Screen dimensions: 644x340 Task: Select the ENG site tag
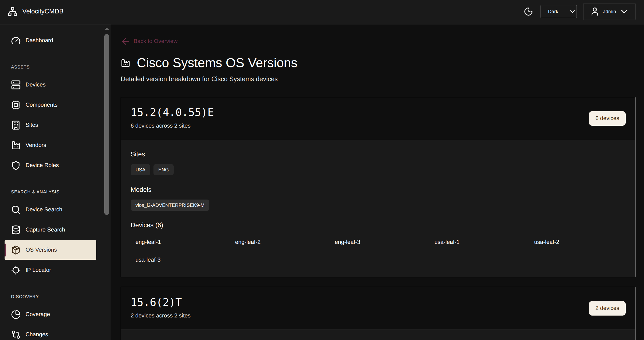tap(163, 170)
